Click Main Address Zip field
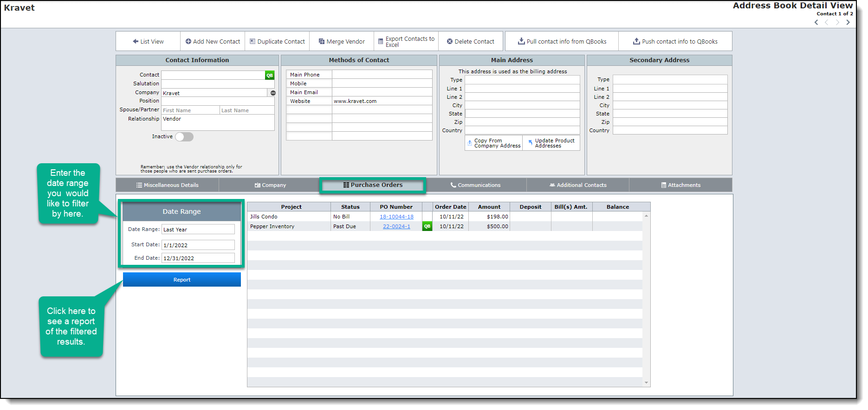The height and width of the screenshot is (410, 868). click(522, 122)
